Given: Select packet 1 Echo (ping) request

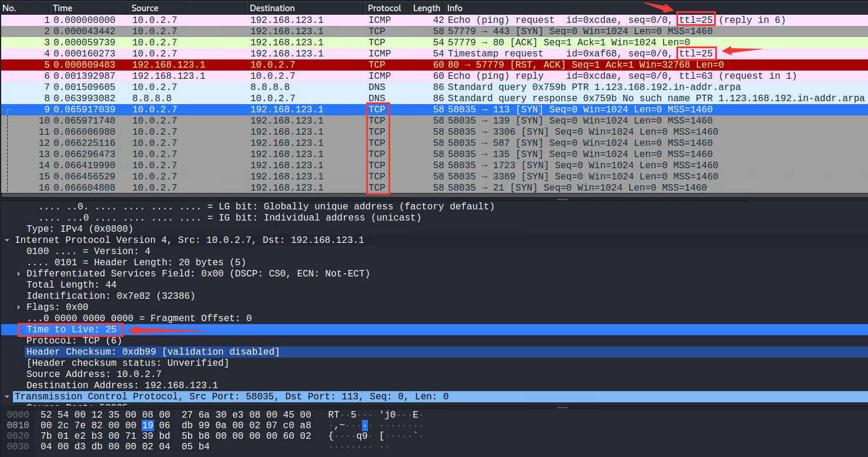Looking at the screenshot, I should coord(434,20).
